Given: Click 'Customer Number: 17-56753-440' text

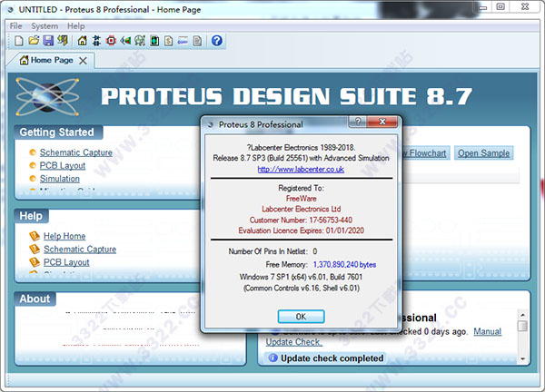Looking at the screenshot, I should point(301,220).
